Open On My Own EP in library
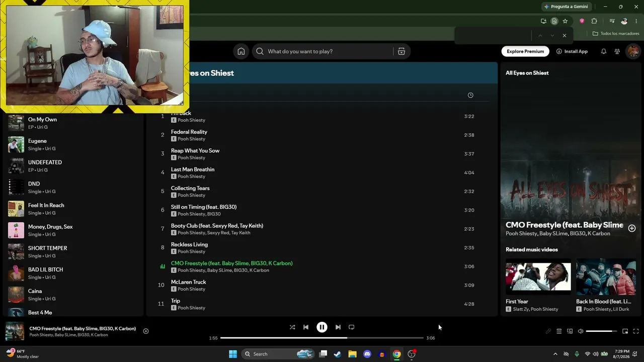The height and width of the screenshot is (362, 644). [73, 123]
